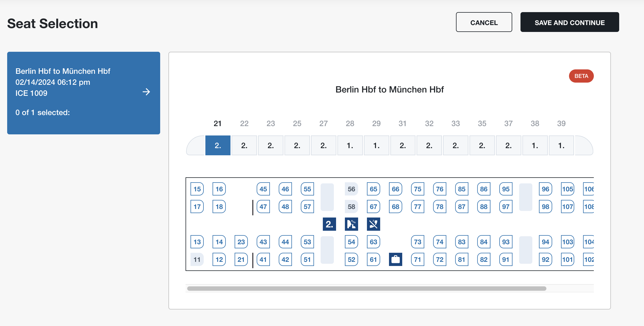Click the 2nd class indicator icon in seat map

[329, 224]
